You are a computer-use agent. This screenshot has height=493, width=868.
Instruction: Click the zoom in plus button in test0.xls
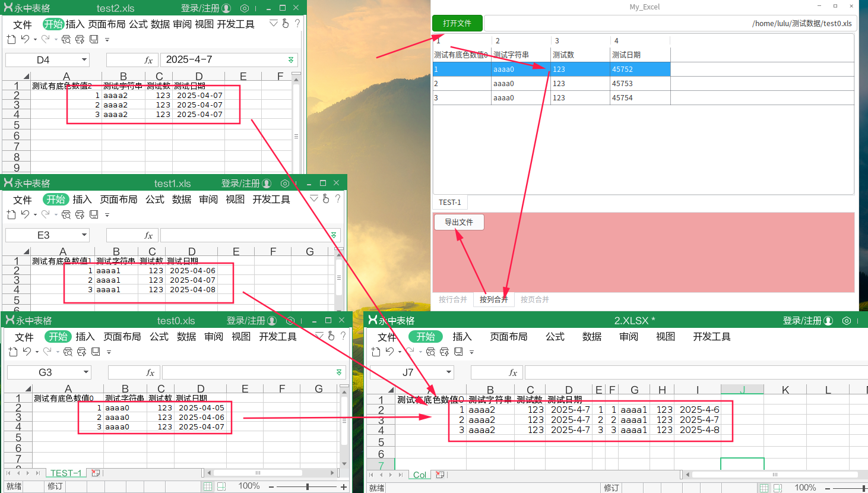(x=344, y=486)
